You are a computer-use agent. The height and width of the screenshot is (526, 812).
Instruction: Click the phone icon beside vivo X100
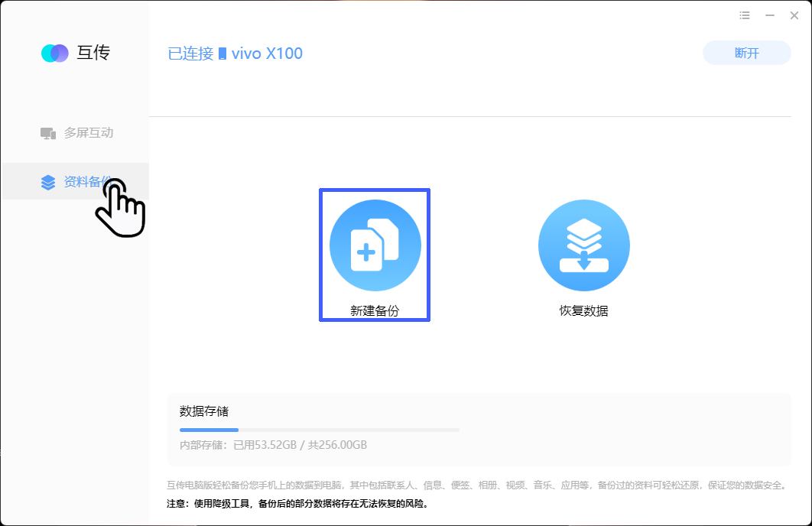pyautogui.click(x=222, y=54)
